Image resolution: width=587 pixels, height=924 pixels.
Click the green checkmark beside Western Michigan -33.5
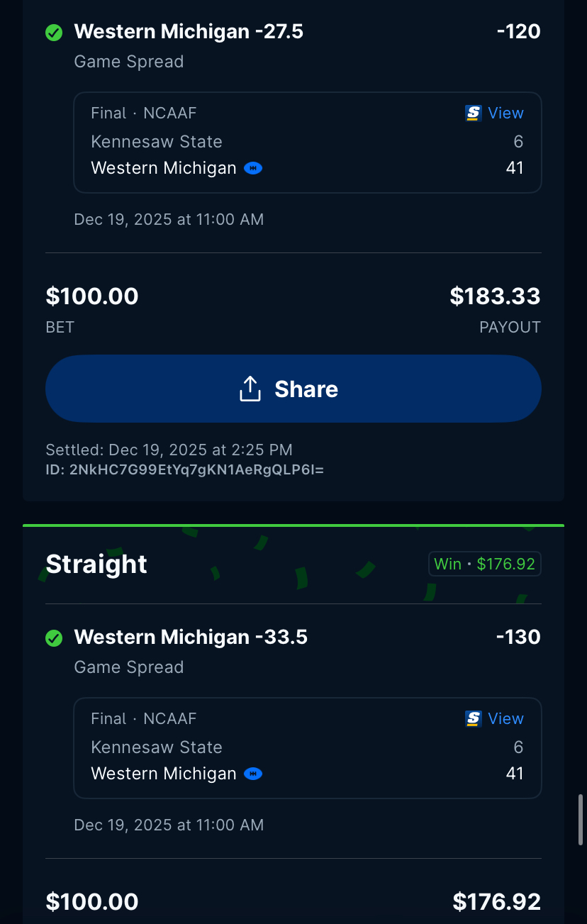[x=54, y=638]
